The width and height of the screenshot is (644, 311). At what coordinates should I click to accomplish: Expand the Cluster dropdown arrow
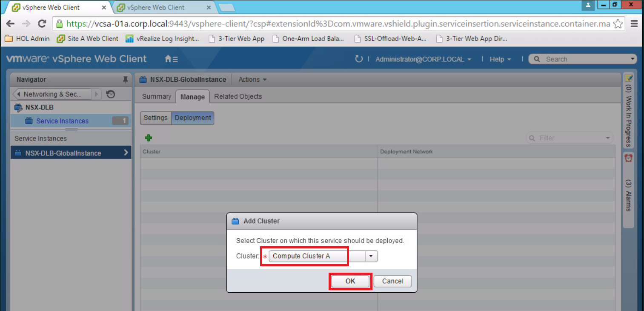(x=371, y=256)
